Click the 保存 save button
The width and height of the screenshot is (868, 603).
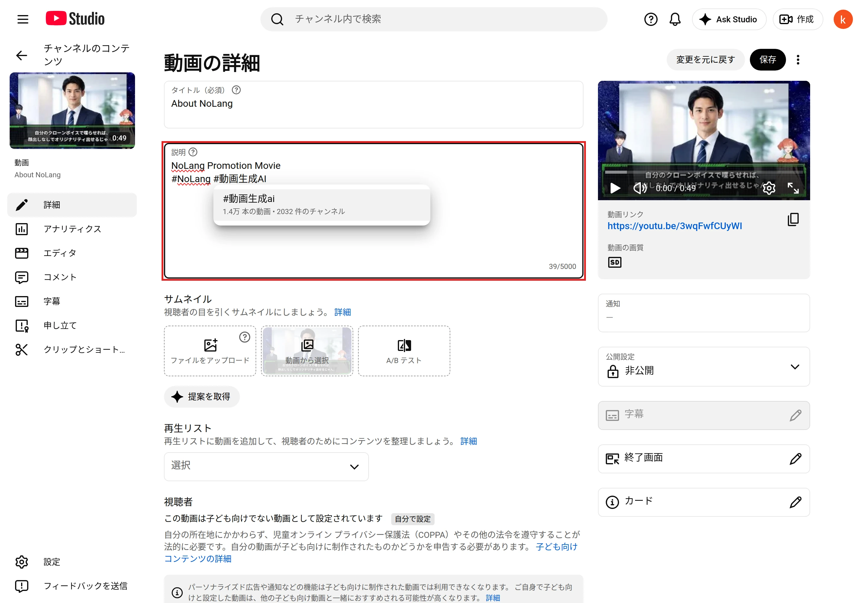[767, 60]
